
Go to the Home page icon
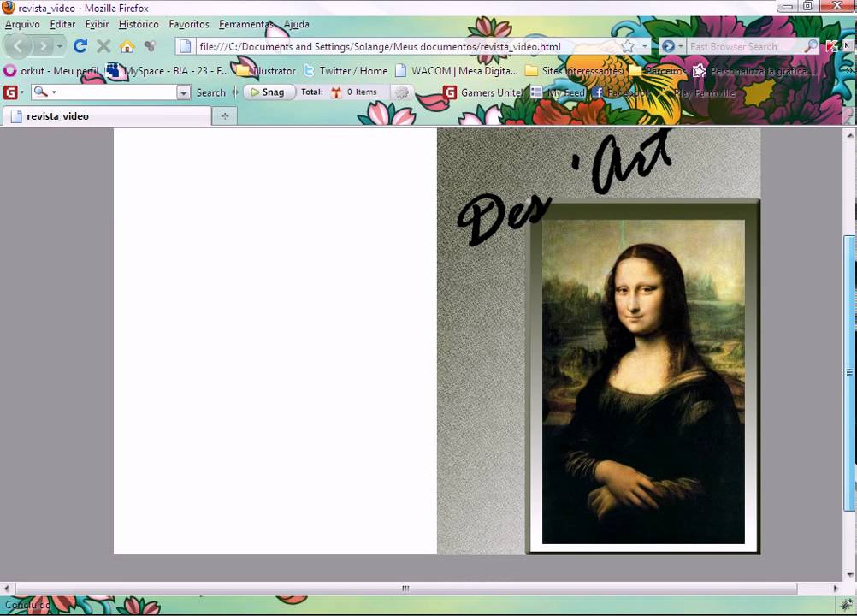pos(127,46)
